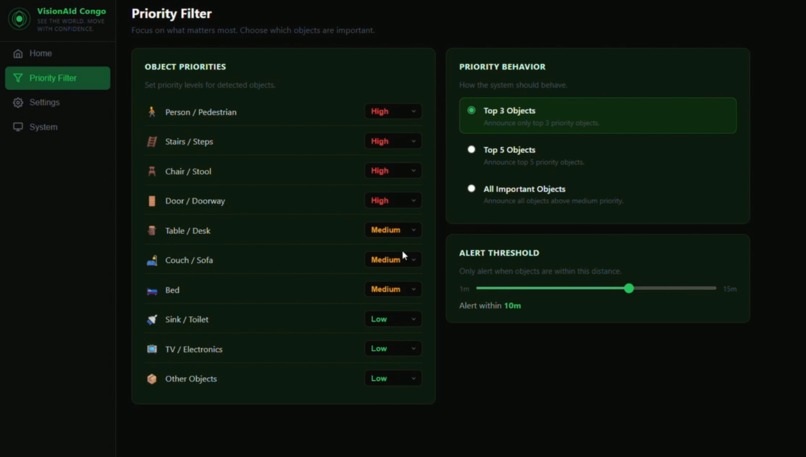Click the Settings gear icon
This screenshot has width=806, height=457.
click(x=18, y=102)
